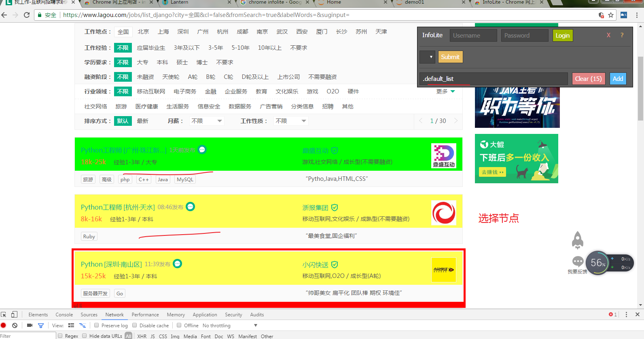Use large request rows view icon

(x=71, y=325)
